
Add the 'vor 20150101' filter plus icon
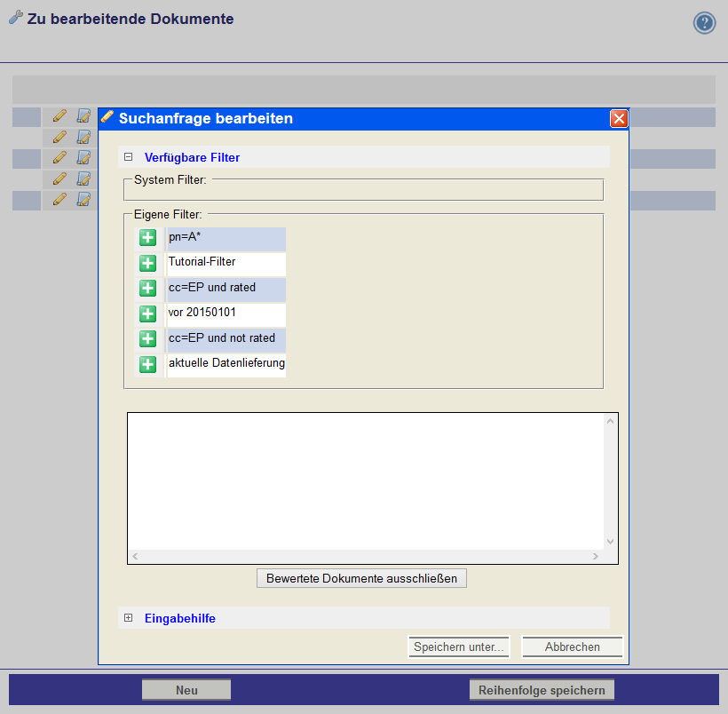(147, 314)
